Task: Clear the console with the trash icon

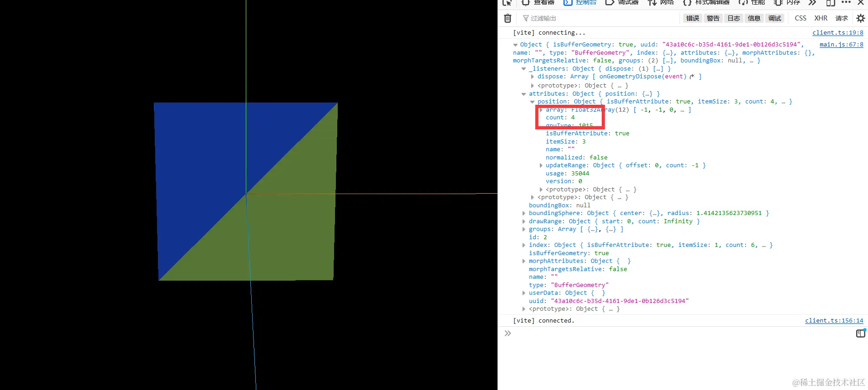Action: (x=508, y=18)
